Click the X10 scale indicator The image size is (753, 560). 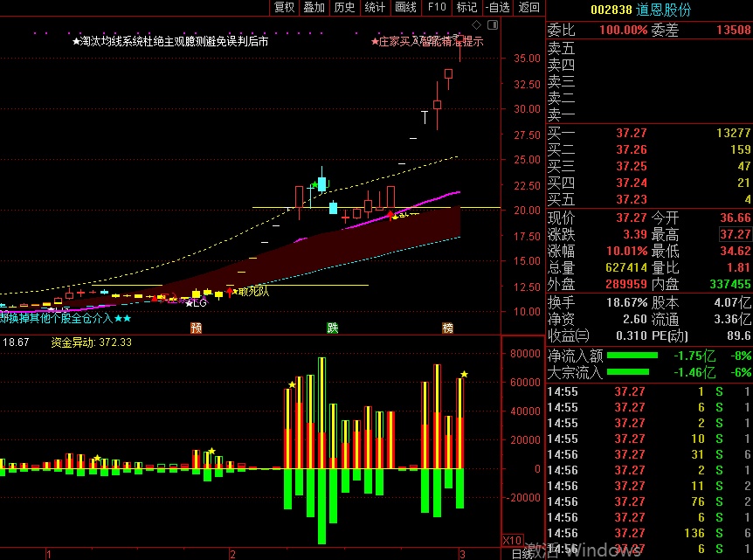click(x=513, y=540)
